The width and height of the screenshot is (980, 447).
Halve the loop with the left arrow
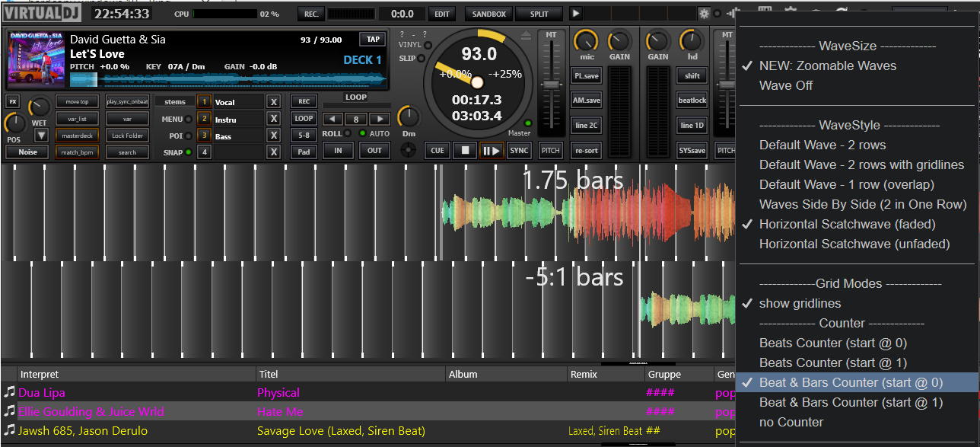click(x=332, y=119)
